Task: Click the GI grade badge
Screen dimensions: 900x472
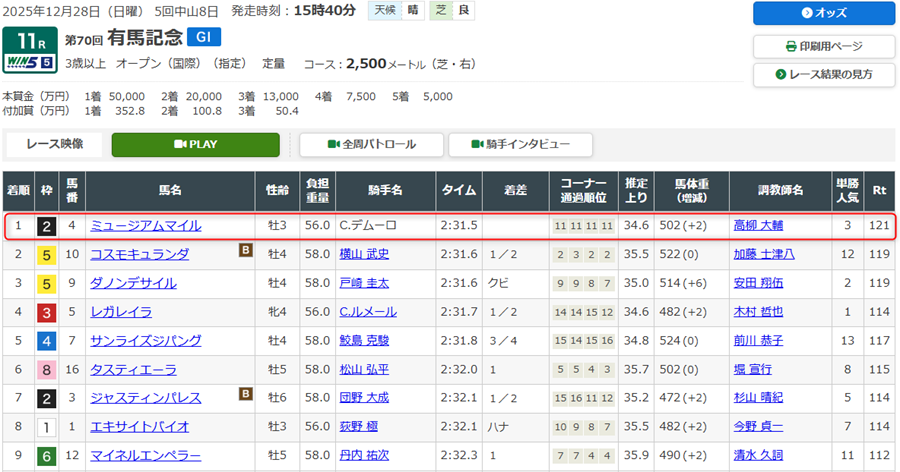Action: [x=204, y=37]
